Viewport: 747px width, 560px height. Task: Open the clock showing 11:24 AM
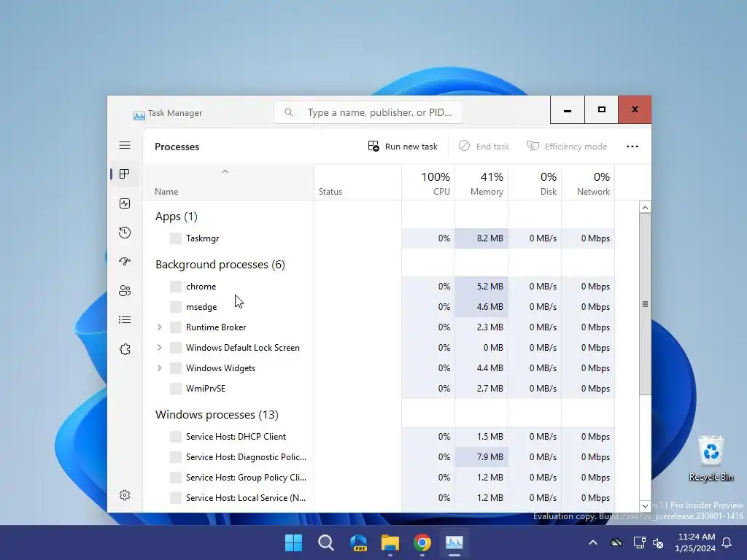tap(695, 542)
